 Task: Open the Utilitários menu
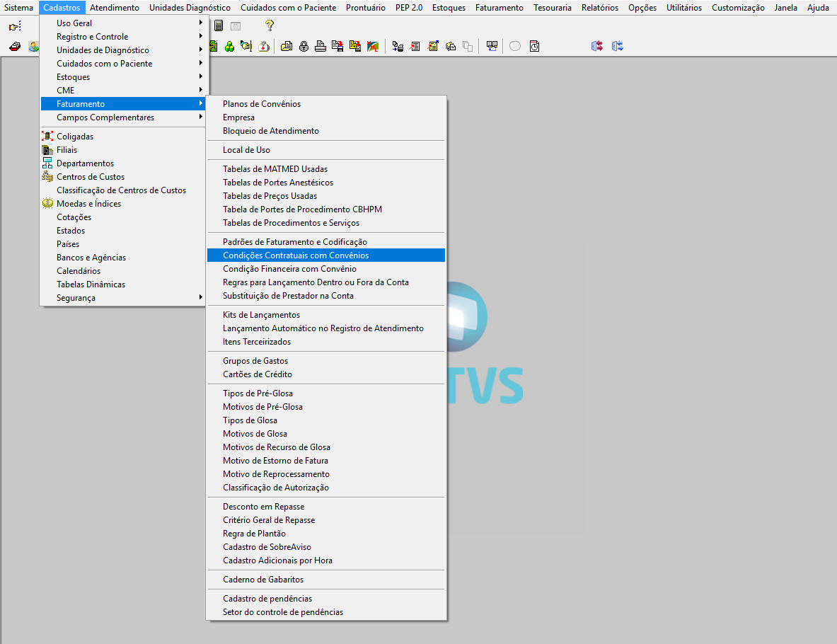pyautogui.click(x=683, y=8)
